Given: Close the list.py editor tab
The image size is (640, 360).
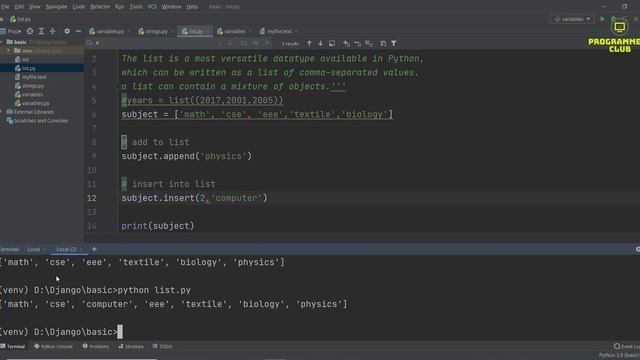Looking at the screenshot, I should (208, 31).
